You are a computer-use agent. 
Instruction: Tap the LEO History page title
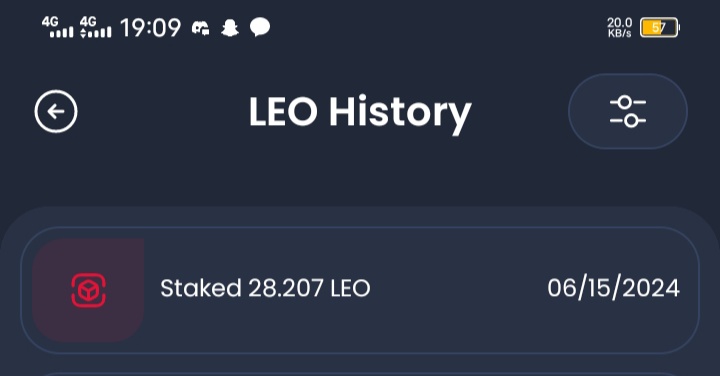coord(360,112)
